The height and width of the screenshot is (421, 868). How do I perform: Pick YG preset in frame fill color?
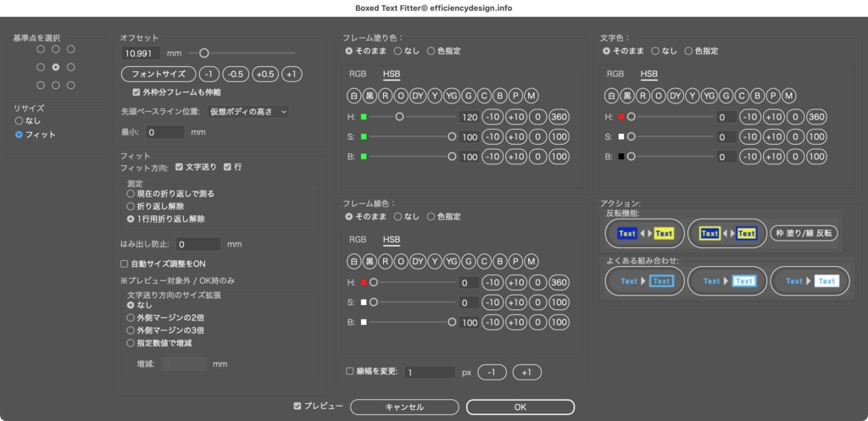pyautogui.click(x=451, y=97)
